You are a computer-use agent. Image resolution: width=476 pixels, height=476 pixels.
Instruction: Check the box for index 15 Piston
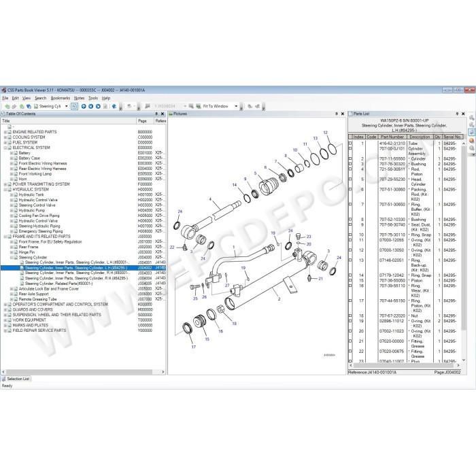[350, 280]
